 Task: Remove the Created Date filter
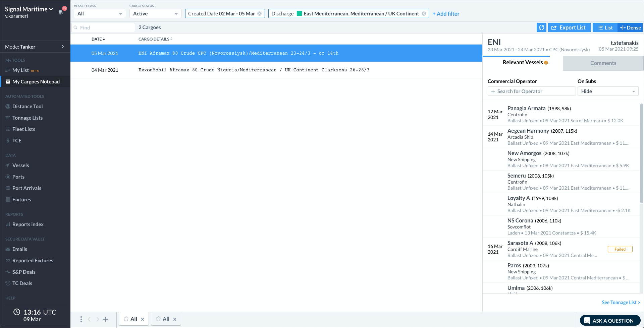click(x=259, y=14)
